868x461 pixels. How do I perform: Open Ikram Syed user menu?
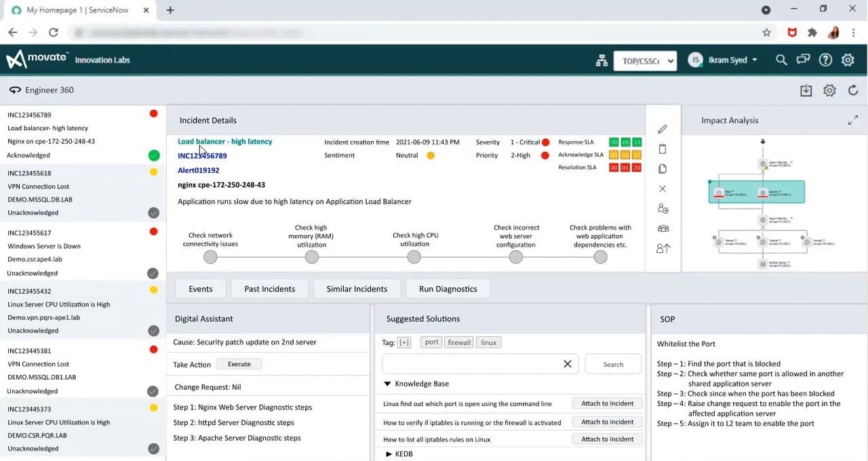(723, 60)
